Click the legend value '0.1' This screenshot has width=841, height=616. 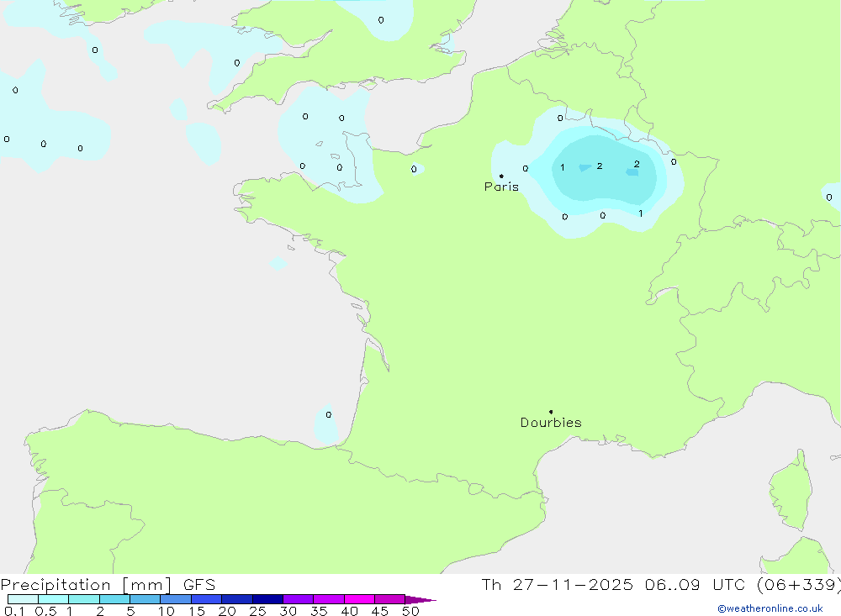[14, 611]
